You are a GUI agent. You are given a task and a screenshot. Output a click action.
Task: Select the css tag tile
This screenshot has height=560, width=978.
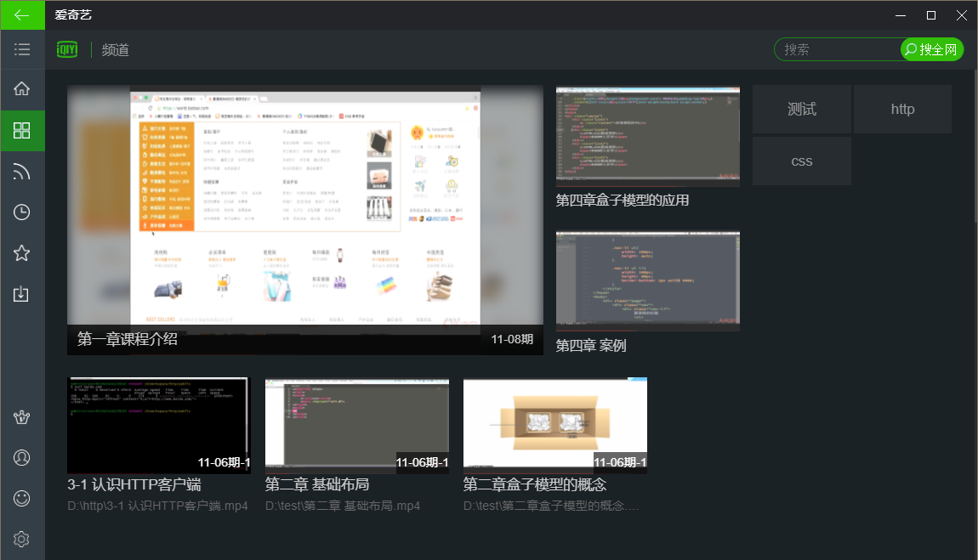[x=801, y=161]
